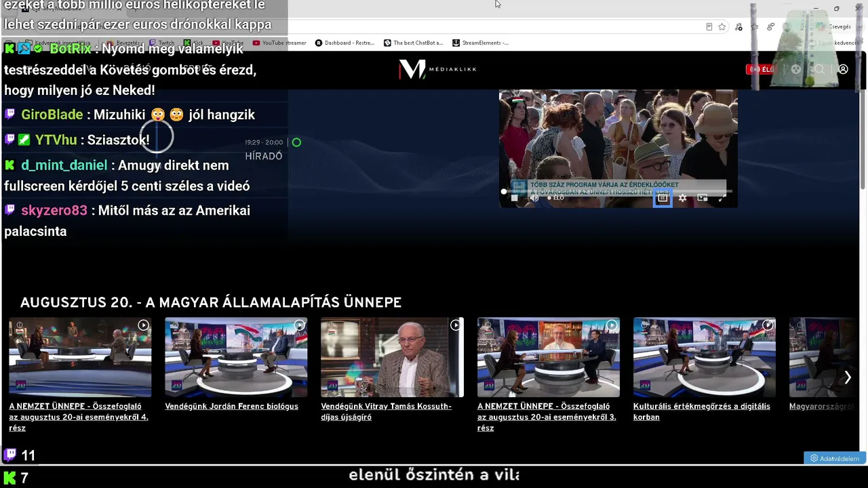Open link Kulturális értékmegőrzés a digitális korban
868x488 pixels.
[702, 411]
